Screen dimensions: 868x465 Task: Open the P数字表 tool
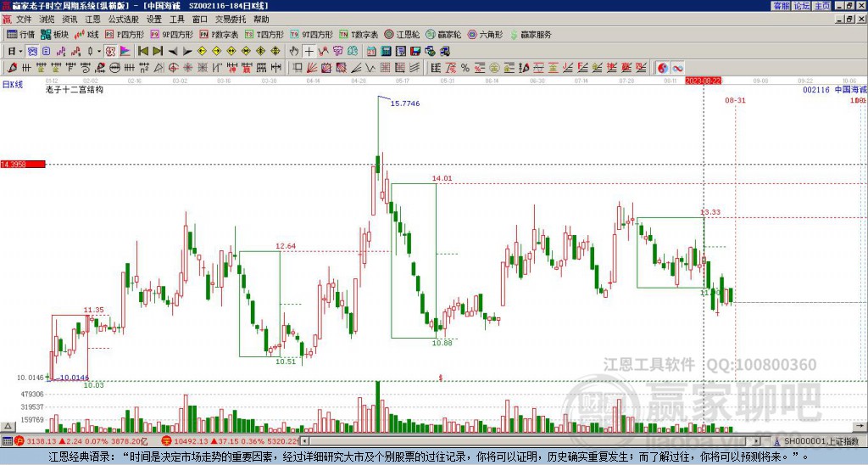pos(219,34)
